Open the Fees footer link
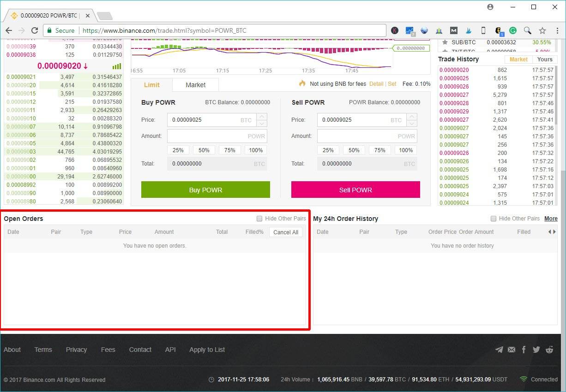Image resolution: width=566 pixels, height=392 pixels. click(108, 350)
